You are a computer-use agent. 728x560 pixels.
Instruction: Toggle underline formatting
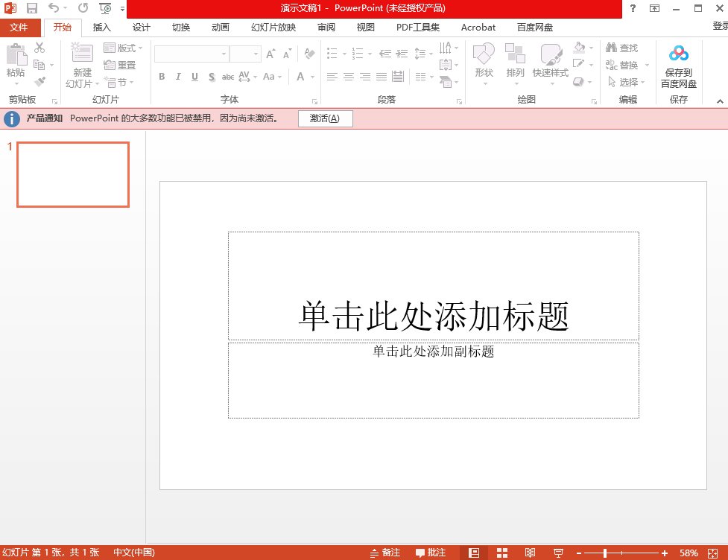[194, 77]
